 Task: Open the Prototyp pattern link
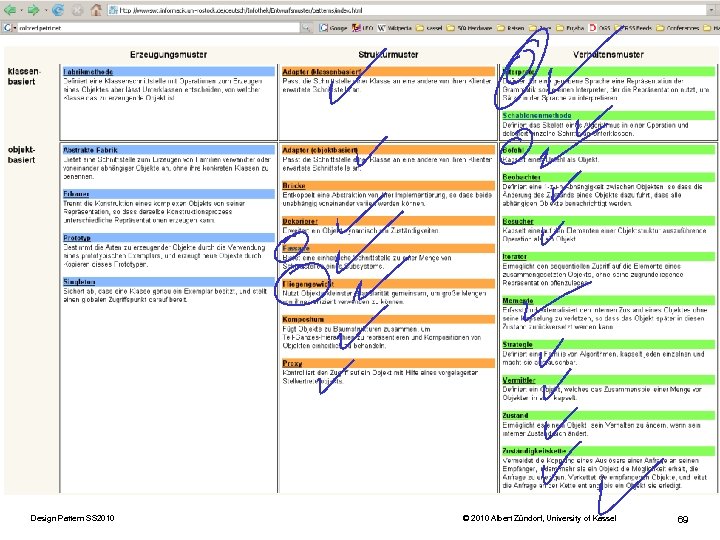[x=77, y=238]
